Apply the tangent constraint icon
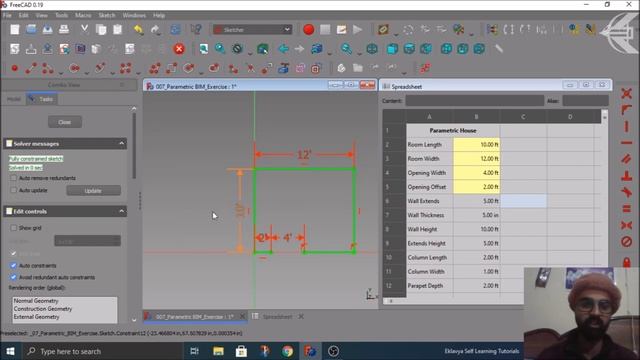The width and height of the screenshot is (640, 360). [x=627, y=192]
